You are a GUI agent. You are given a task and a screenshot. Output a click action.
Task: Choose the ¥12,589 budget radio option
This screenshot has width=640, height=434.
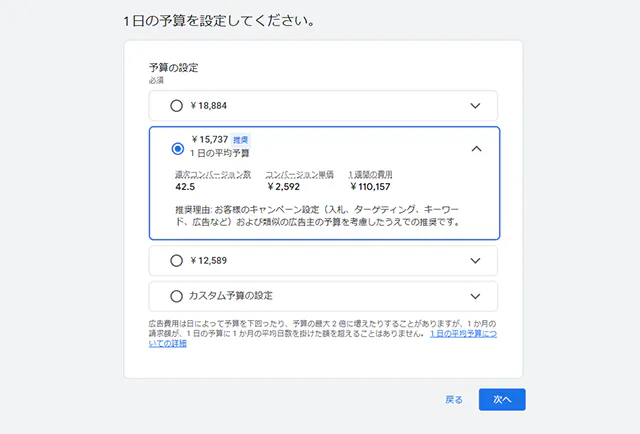[176, 260]
